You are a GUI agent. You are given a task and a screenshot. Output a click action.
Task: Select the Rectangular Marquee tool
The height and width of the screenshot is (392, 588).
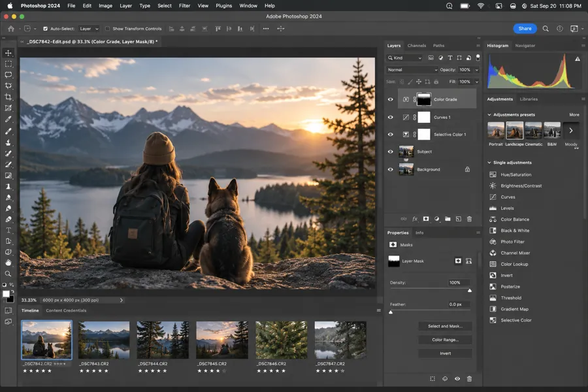[8, 64]
